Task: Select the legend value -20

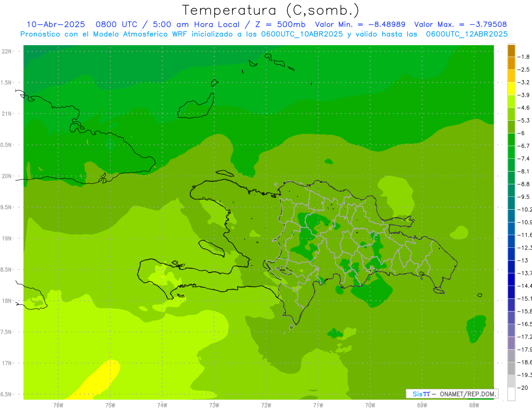Action: pos(523,388)
